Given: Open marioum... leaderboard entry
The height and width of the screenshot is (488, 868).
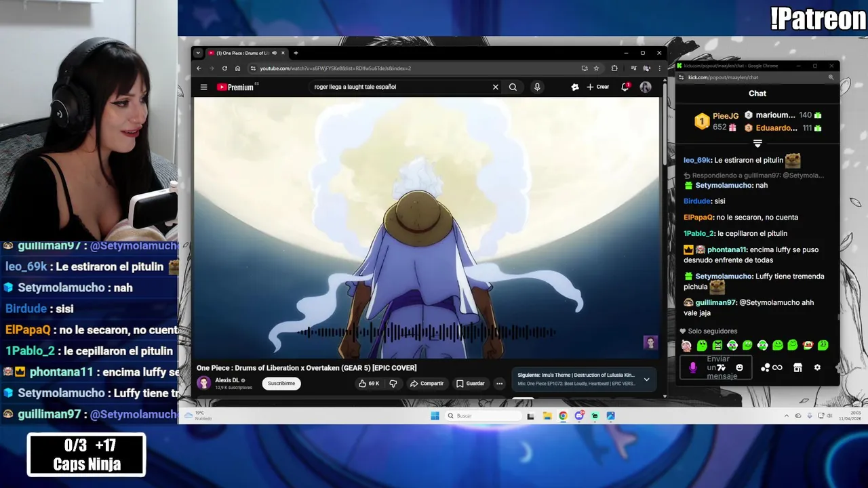Looking at the screenshot, I should 783,115.
